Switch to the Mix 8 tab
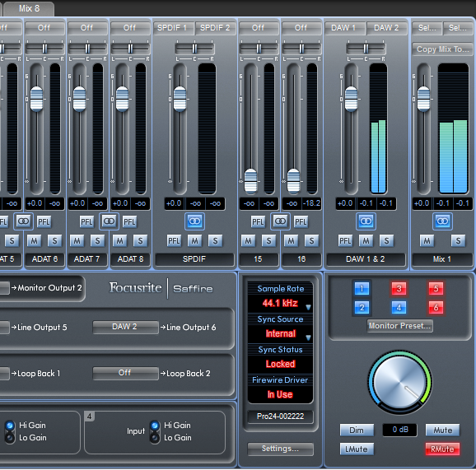 click(29, 8)
